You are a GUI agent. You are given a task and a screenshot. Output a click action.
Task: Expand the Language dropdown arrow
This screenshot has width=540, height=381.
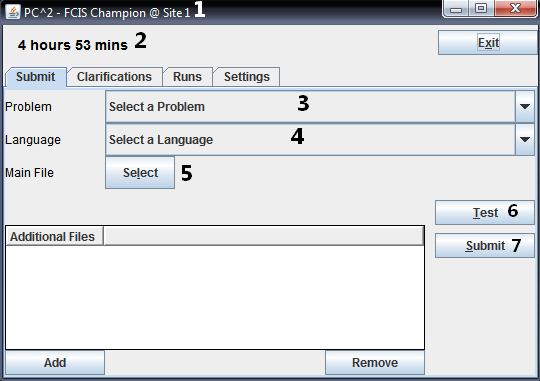(525, 140)
